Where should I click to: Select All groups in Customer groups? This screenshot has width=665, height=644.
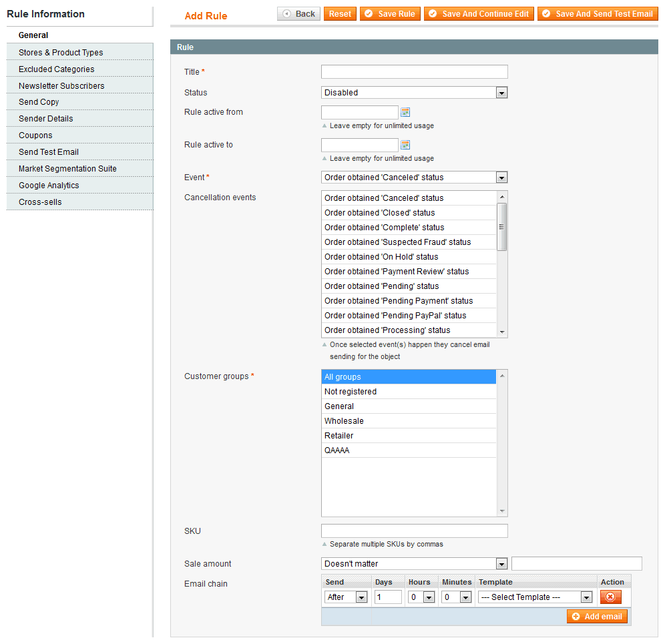pyautogui.click(x=409, y=377)
